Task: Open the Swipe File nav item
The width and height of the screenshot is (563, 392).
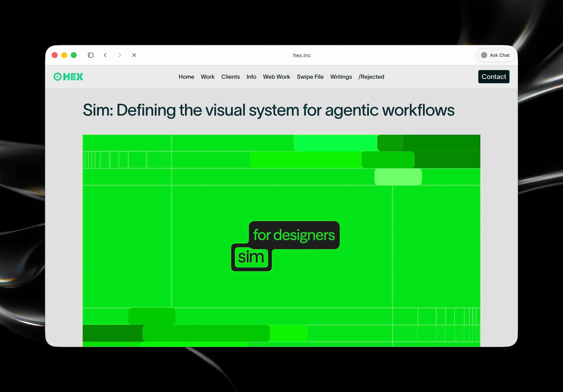Action: point(310,77)
